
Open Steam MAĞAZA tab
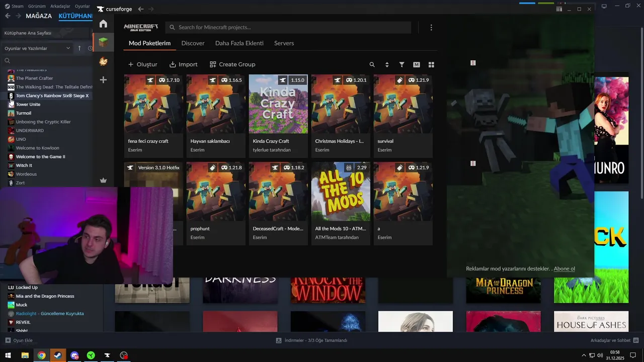[39, 16]
